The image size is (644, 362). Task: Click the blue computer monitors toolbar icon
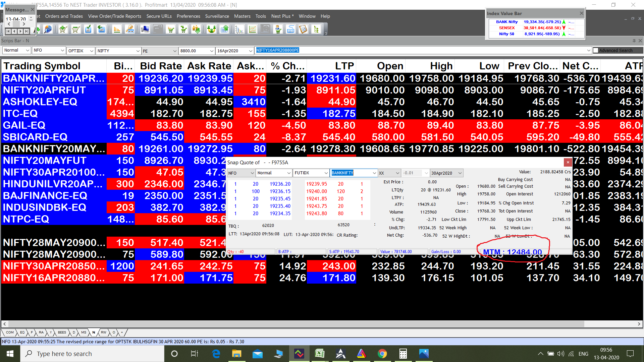(145, 29)
